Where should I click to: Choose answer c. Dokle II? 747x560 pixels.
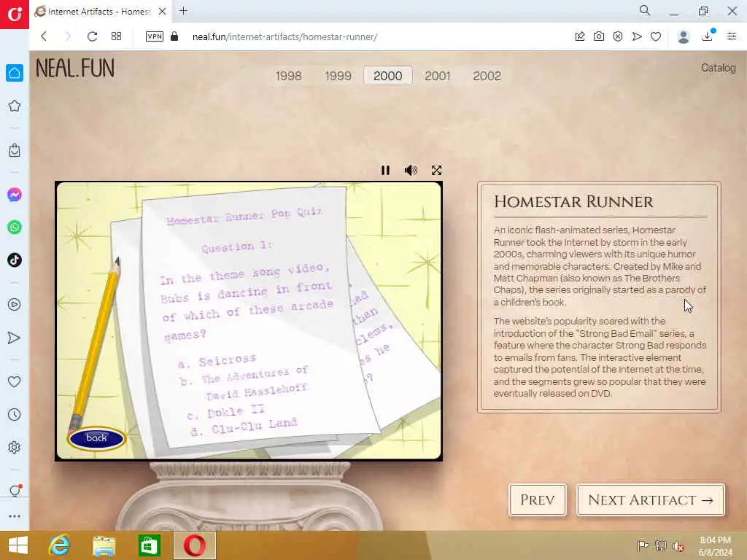point(225,413)
